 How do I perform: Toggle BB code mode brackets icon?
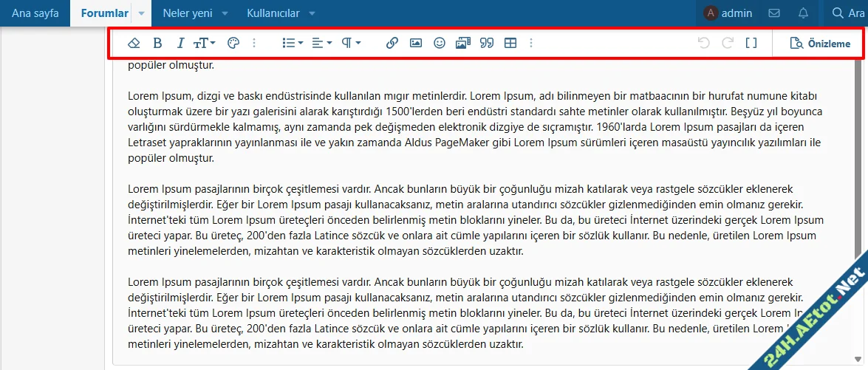tap(751, 44)
